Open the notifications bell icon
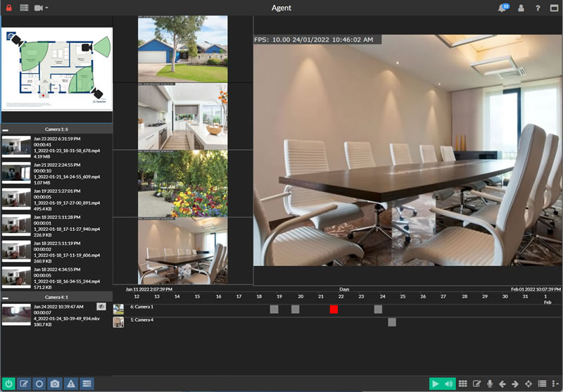 coord(502,8)
